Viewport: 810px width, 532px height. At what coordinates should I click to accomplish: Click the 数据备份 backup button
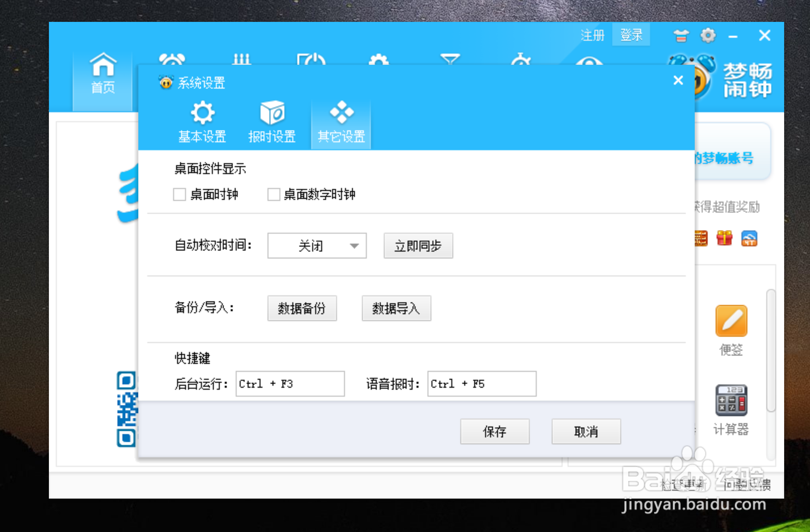302,308
